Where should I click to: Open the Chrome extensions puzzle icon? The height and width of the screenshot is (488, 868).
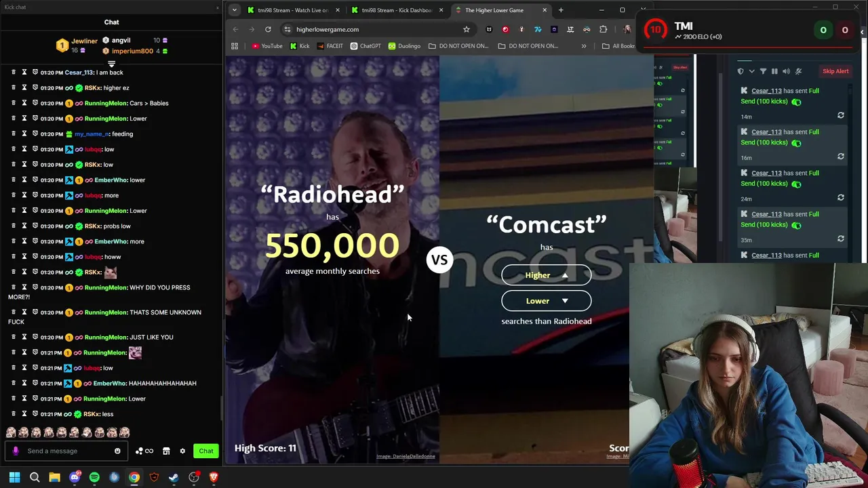[x=603, y=29]
